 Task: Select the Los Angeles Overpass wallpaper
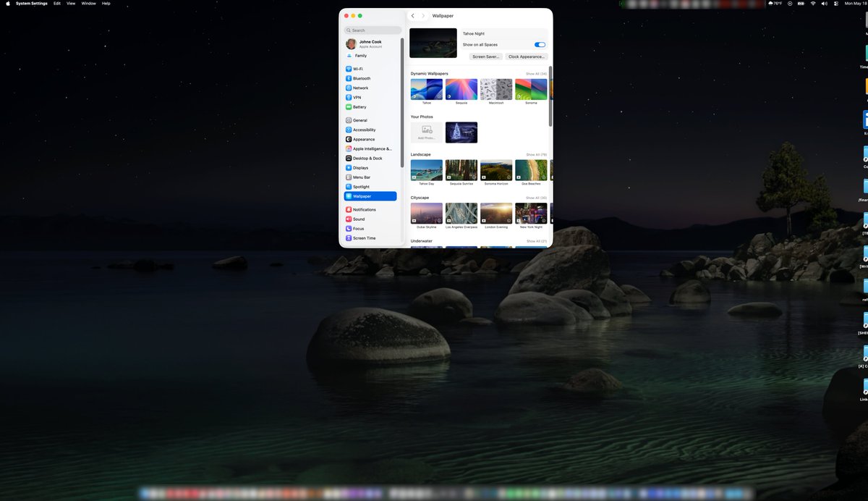461,213
